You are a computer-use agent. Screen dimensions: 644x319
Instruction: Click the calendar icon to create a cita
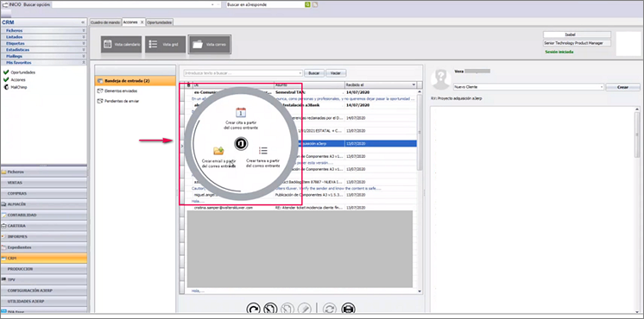coord(241,112)
